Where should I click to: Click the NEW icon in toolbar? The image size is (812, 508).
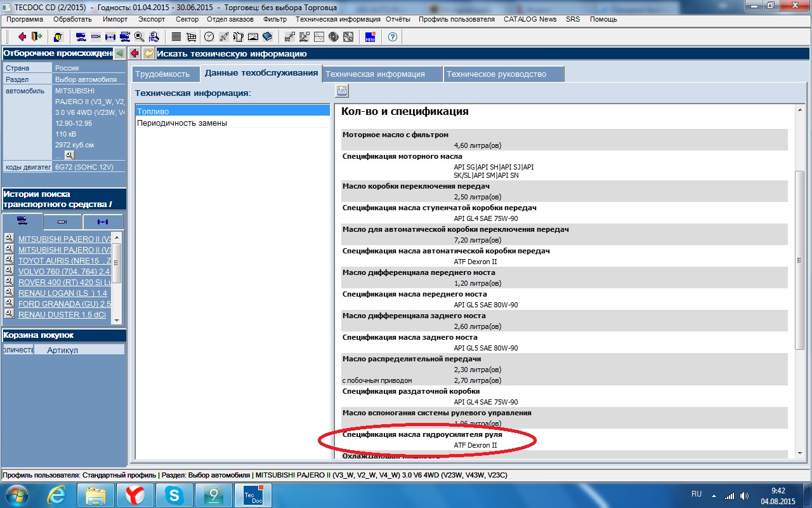(x=370, y=37)
